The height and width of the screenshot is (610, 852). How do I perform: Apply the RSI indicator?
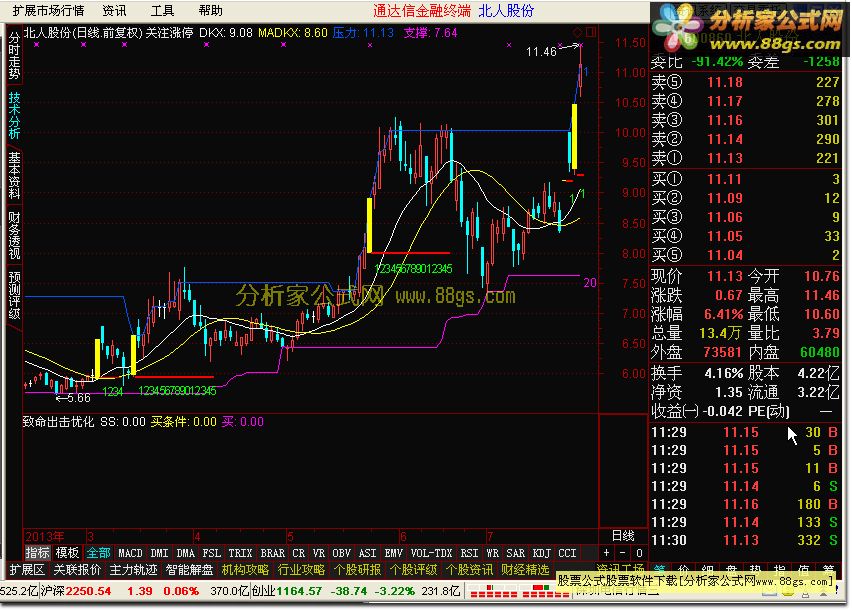tap(469, 553)
